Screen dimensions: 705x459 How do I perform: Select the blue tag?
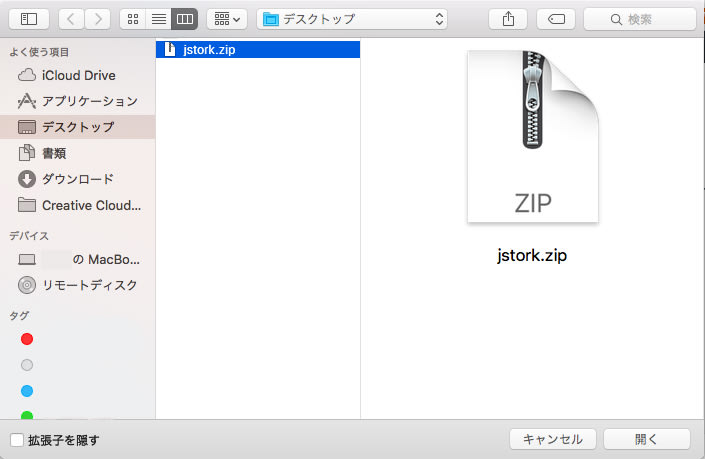tap(27, 391)
